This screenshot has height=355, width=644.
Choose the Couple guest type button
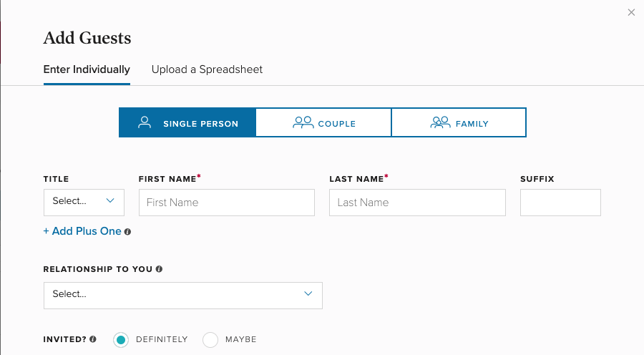point(323,122)
